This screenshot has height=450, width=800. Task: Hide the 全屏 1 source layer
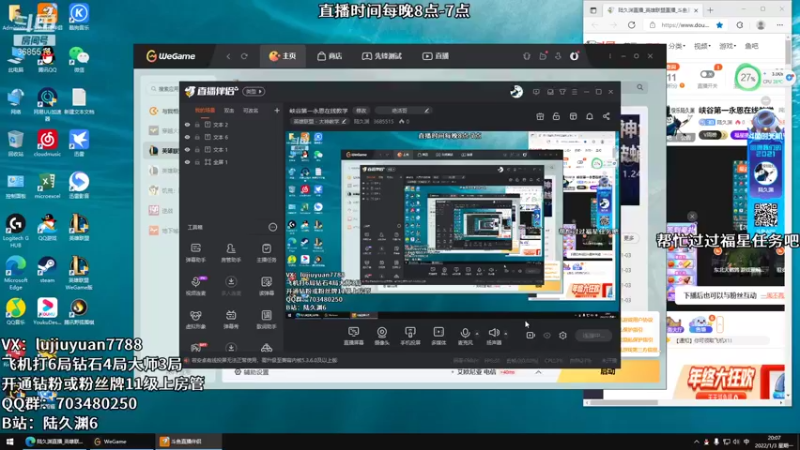tap(187, 162)
